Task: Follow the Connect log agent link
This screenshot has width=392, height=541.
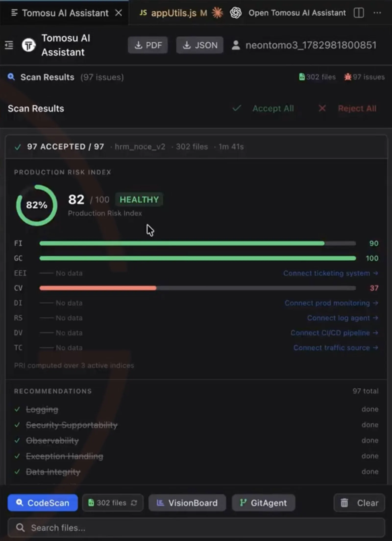Action: coord(343,318)
